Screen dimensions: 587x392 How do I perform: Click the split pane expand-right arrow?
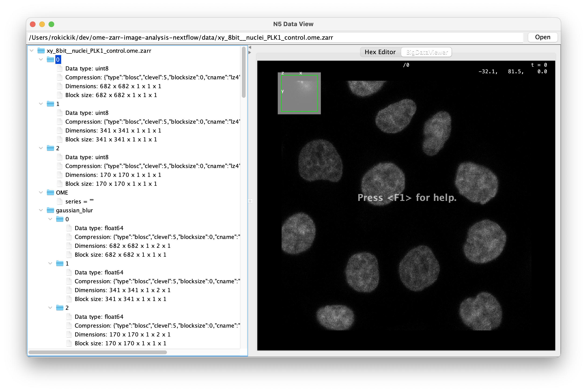tap(250, 52)
